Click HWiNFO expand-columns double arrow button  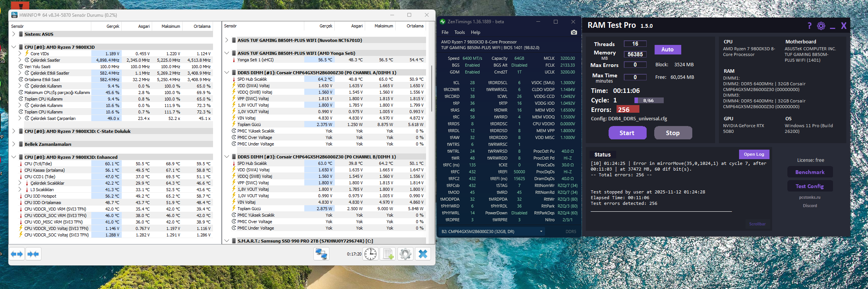17,254
